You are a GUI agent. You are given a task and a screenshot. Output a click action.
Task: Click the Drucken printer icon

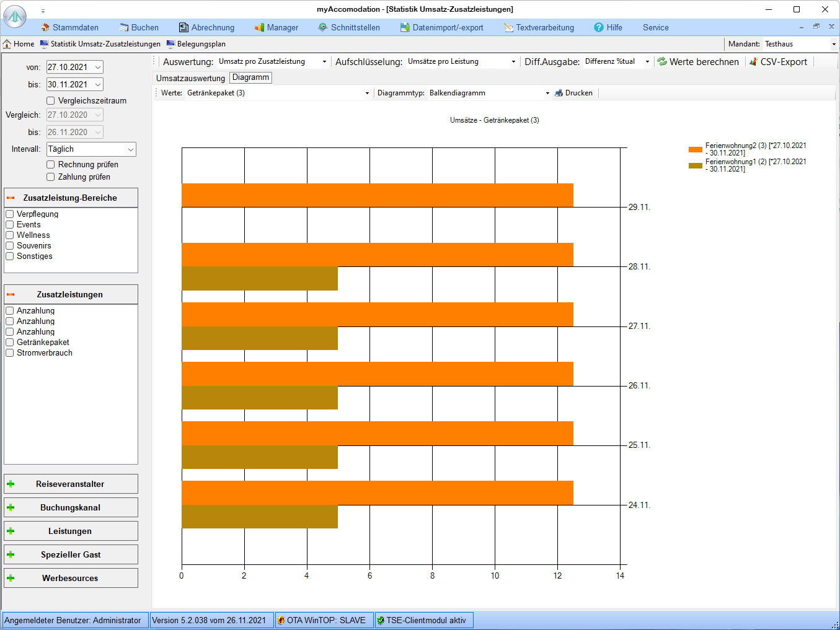pos(559,94)
